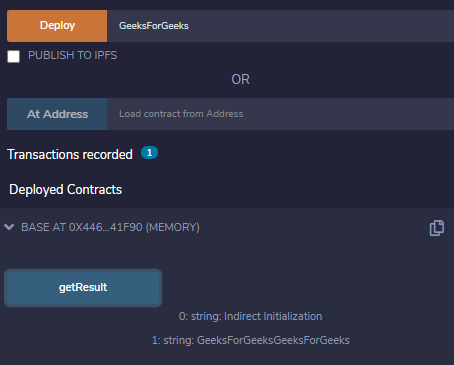Image resolution: width=454 pixels, height=365 pixels.
Task: Click the 0: string result index label
Action: 200,316
